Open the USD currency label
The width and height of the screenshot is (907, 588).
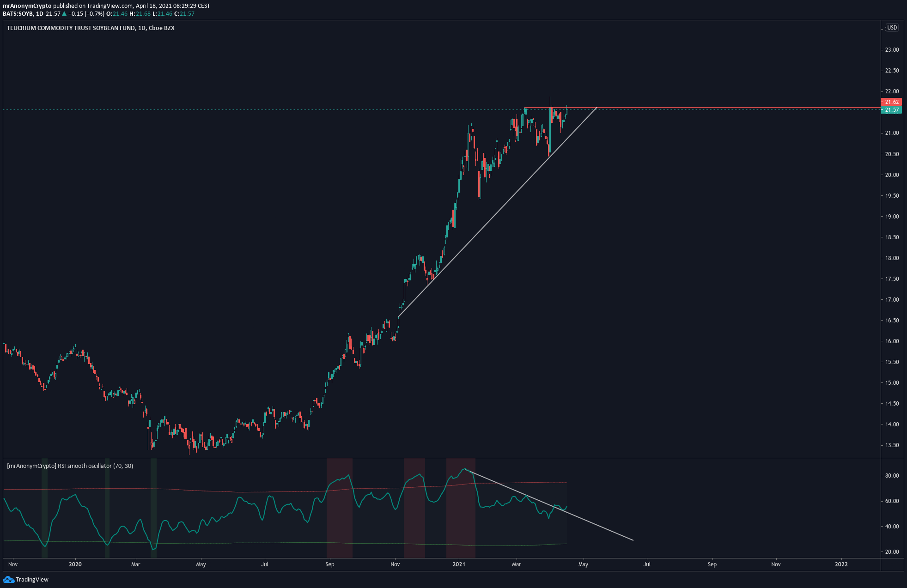892,28
